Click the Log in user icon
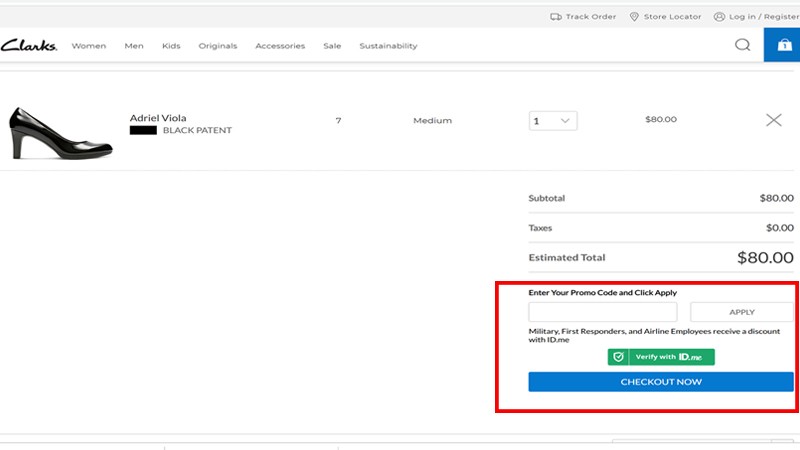This screenshot has height=450, width=800. (x=720, y=17)
